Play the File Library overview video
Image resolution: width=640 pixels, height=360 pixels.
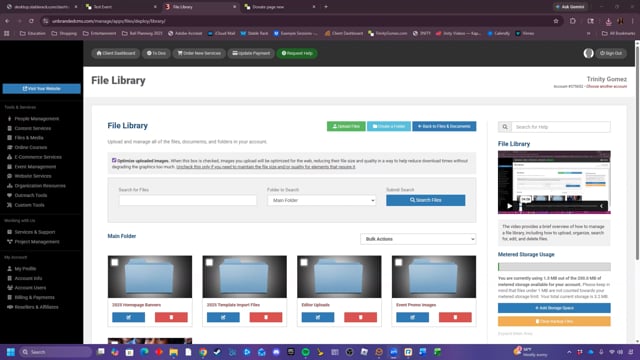point(509,206)
